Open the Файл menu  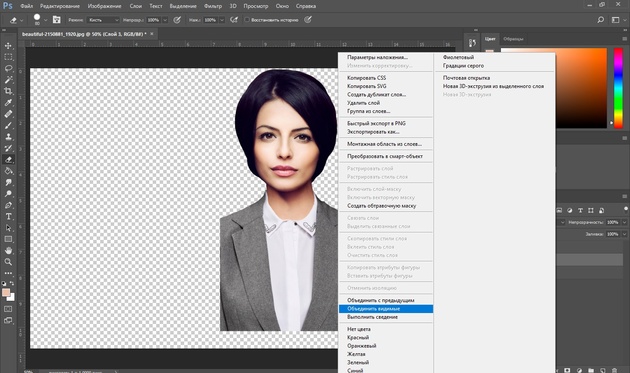[27, 6]
